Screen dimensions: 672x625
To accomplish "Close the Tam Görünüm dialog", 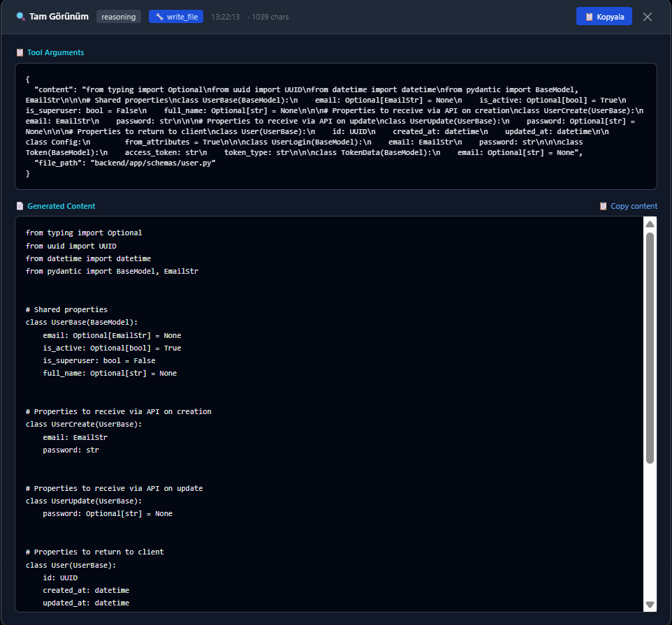I will pos(647,17).
